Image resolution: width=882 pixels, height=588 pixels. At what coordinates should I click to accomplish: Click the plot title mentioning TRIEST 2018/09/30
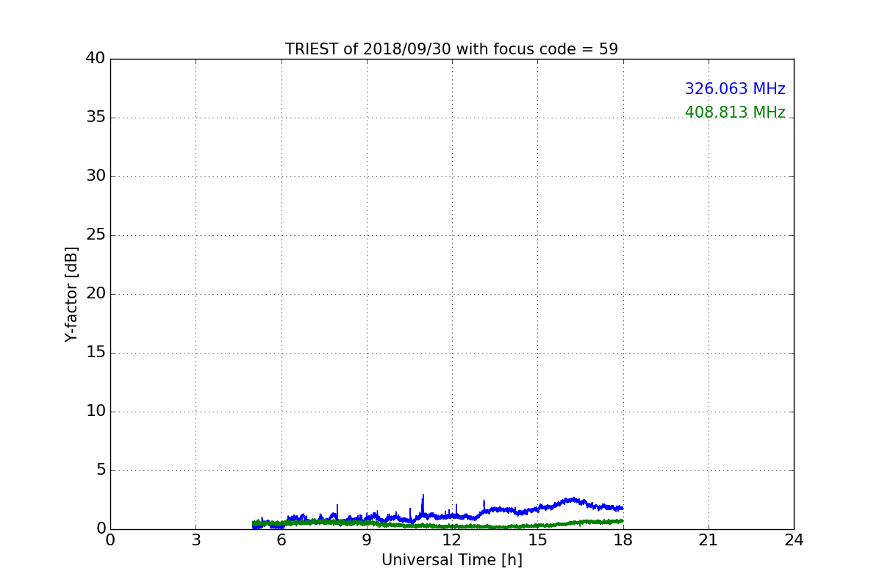(451, 49)
